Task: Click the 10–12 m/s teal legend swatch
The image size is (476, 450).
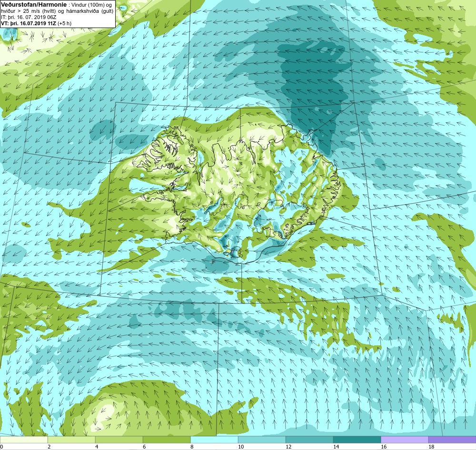Action: pos(262,440)
